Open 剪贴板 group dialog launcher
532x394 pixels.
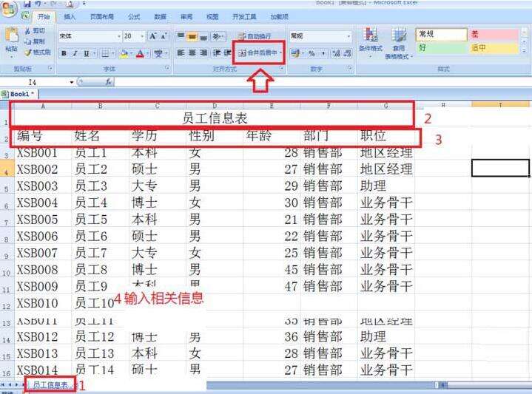[50, 69]
